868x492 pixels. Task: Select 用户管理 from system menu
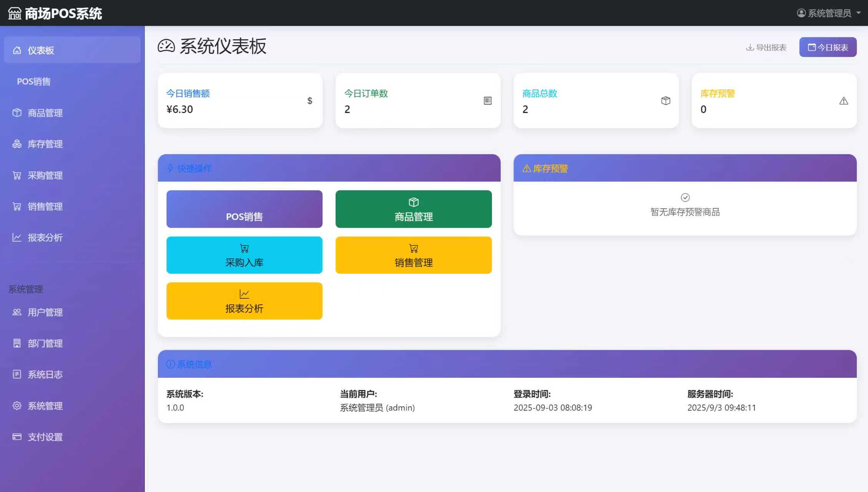[45, 312]
